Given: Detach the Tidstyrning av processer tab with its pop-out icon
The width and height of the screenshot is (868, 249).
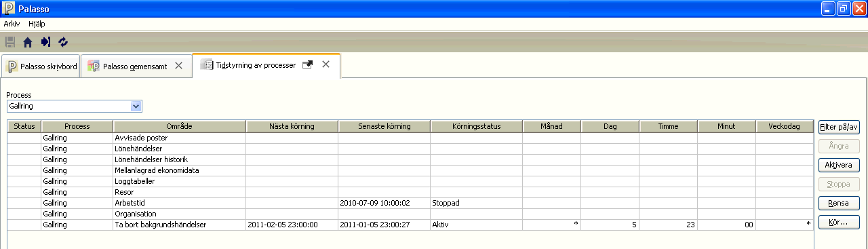Looking at the screenshot, I should coord(307,65).
